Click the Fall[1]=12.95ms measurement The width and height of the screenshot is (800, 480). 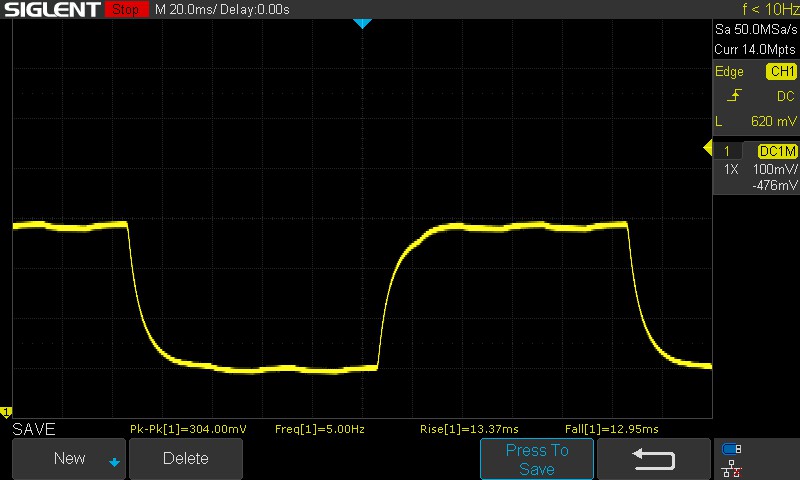click(611, 429)
